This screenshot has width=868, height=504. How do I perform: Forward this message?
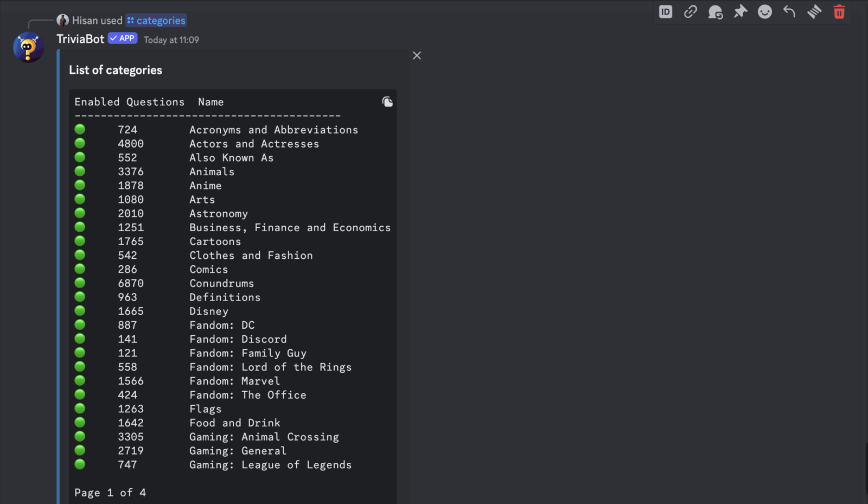point(814,11)
